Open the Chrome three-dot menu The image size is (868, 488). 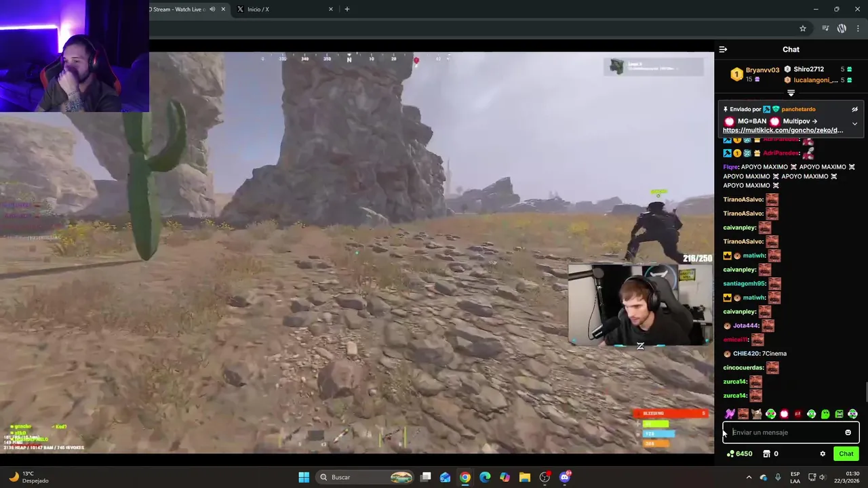(858, 28)
